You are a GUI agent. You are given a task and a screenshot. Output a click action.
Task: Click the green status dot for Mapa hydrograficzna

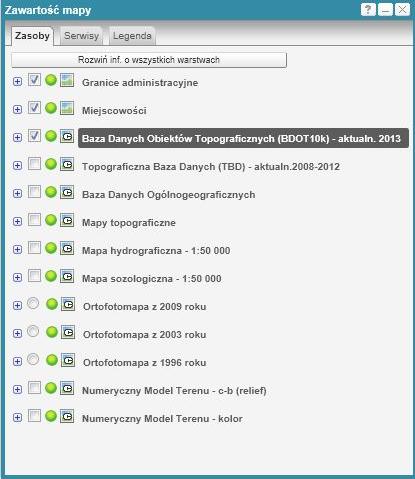[51, 248]
